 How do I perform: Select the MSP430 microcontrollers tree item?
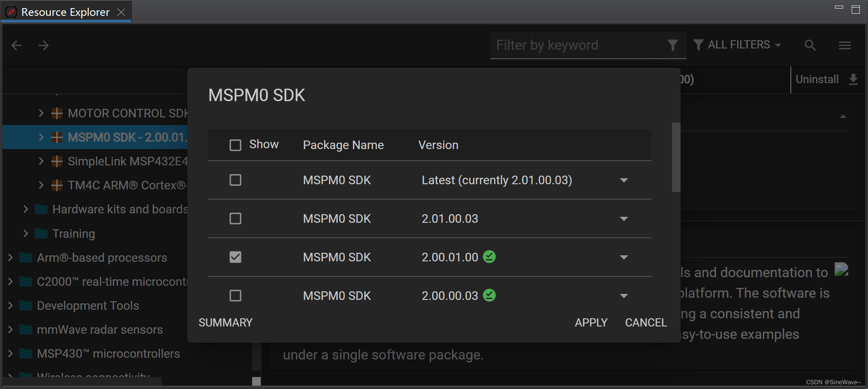[108, 353]
